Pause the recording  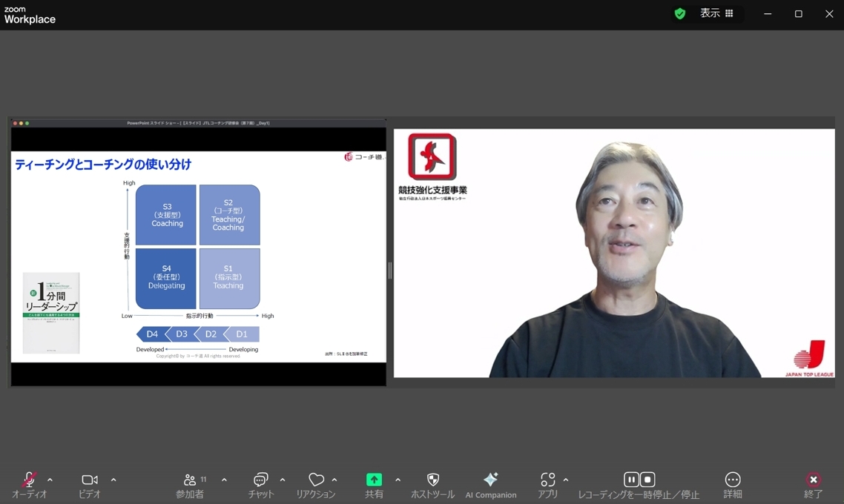pos(631,480)
